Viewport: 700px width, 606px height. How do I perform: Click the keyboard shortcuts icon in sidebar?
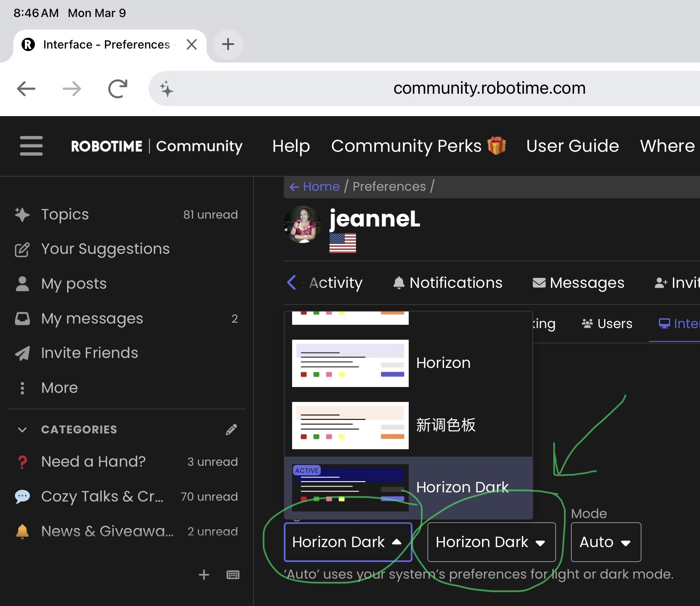coord(233,574)
